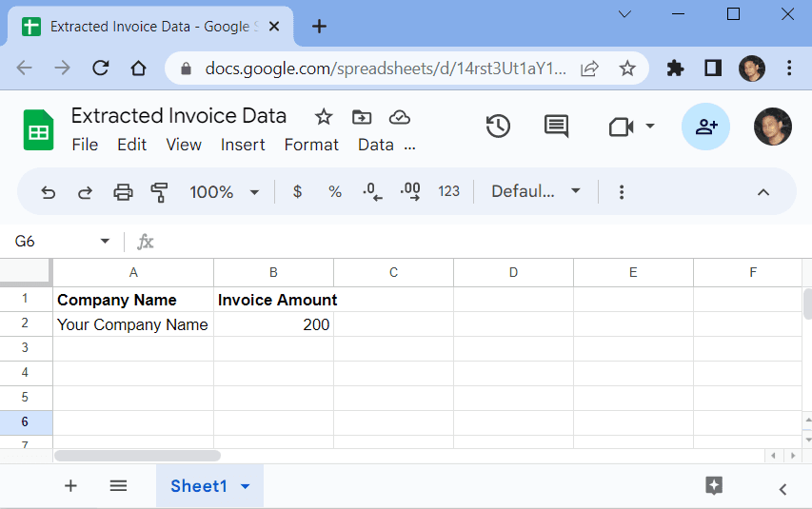Open version history clock icon
The width and height of the screenshot is (812, 509).
coord(498,127)
